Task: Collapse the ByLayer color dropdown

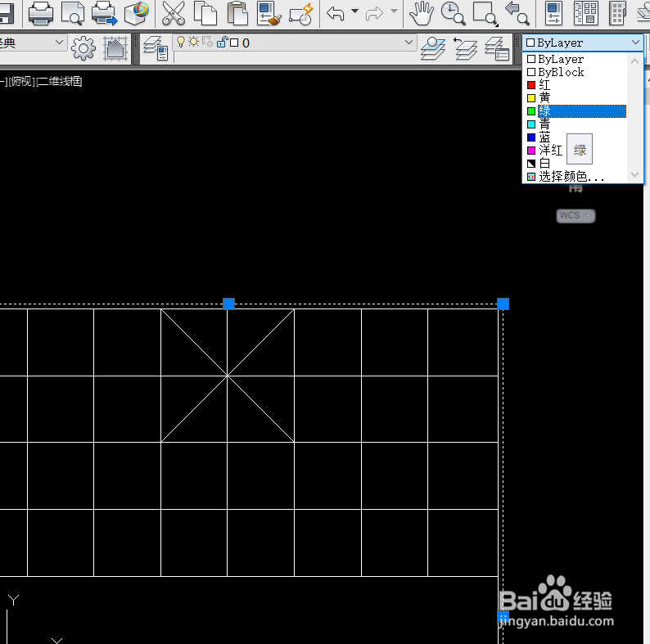Action: point(635,43)
